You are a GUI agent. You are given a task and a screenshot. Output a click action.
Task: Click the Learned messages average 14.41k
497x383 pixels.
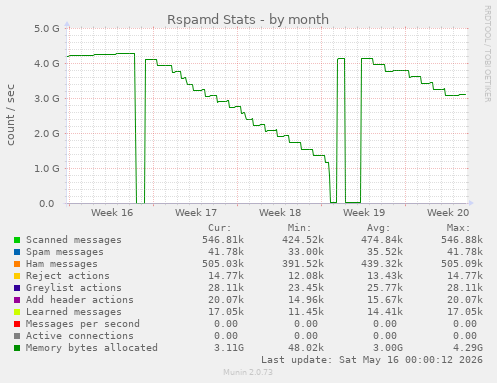click(385, 312)
